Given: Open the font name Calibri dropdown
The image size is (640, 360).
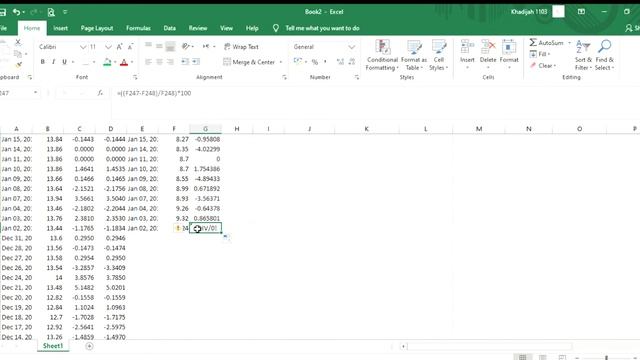Looking at the screenshot, I should click(x=83, y=47).
